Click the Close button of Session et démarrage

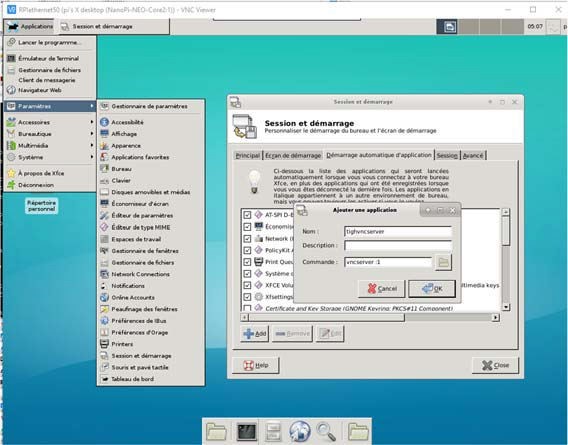[495, 365]
